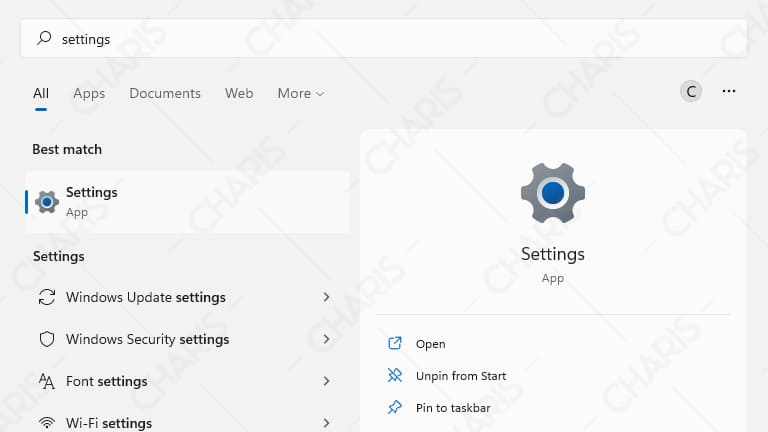Expand Windows Security settings chevron
This screenshot has height=432, width=768.
pyautogui.click(x=327, y=339)
